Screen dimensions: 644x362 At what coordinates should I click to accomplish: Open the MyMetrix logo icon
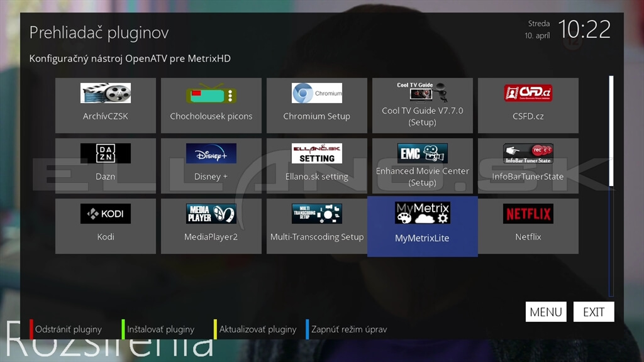click(422, 212)
